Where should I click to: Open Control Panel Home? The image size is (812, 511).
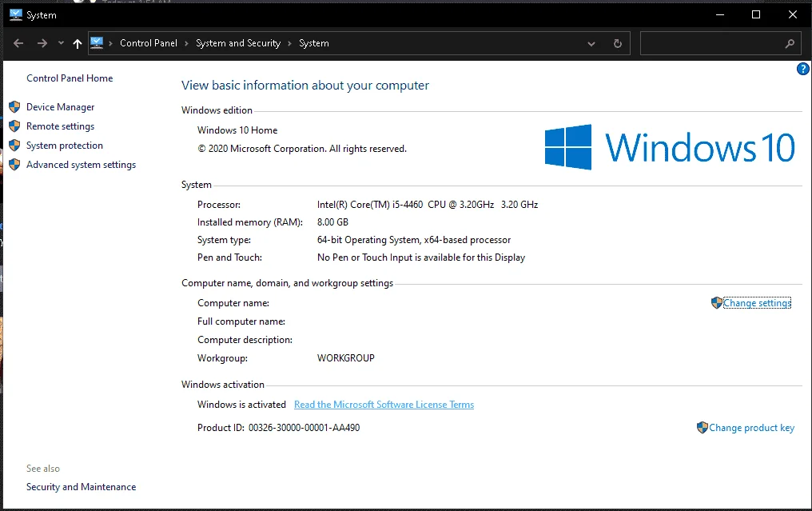70,78
